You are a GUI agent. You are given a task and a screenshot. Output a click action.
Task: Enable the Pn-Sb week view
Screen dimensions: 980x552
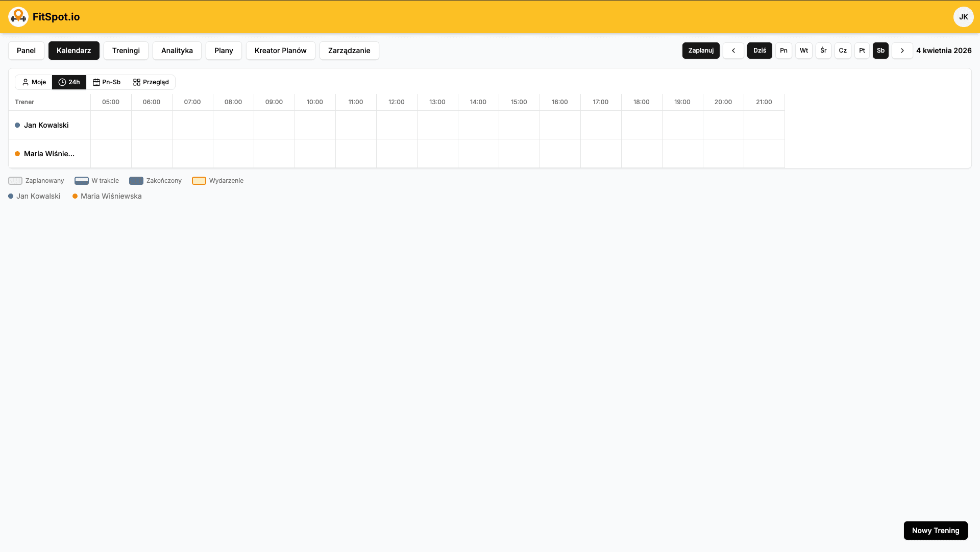tap(107, 82)
